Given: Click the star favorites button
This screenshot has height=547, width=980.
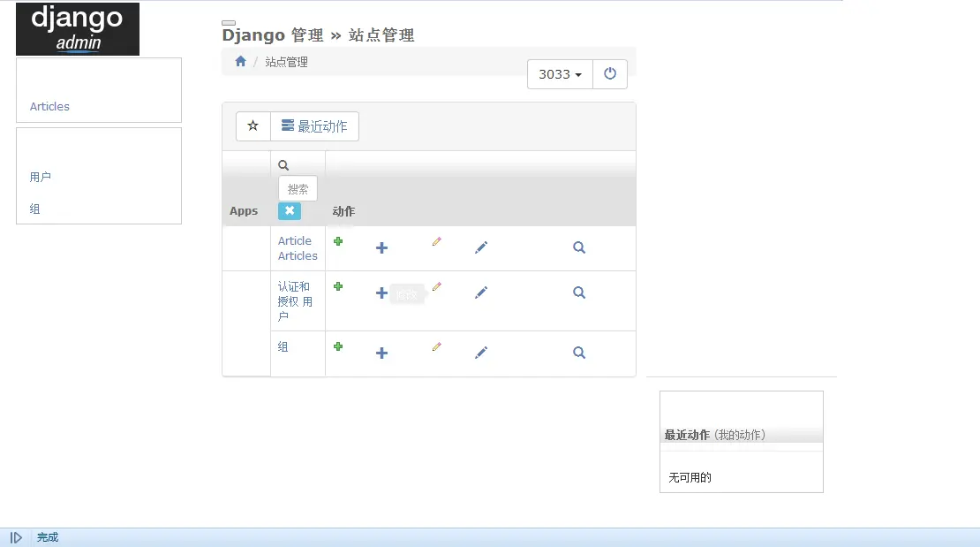Looking at the screenshot, I should [x=253, y=126].
